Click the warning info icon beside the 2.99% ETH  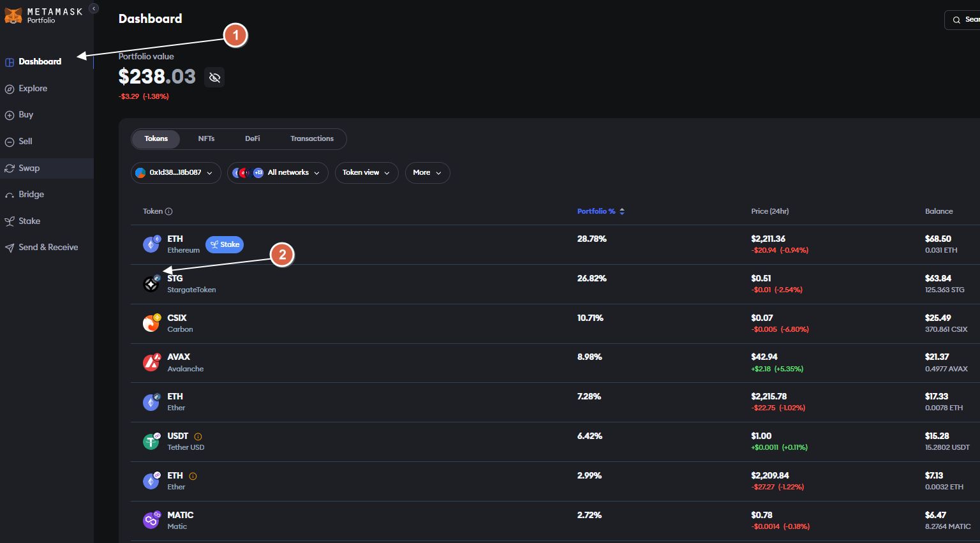tap(193, 476)
